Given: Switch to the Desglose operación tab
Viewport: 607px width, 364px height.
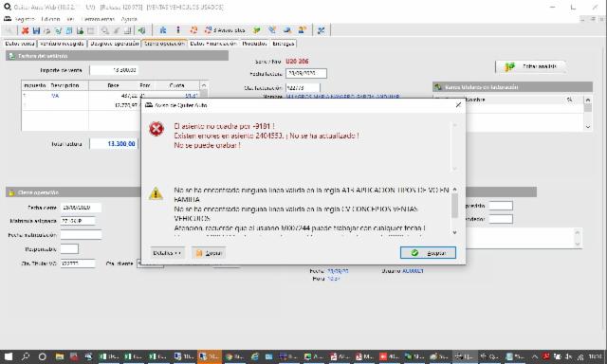Looking at the screenshot, I should (x=114, y=44).
